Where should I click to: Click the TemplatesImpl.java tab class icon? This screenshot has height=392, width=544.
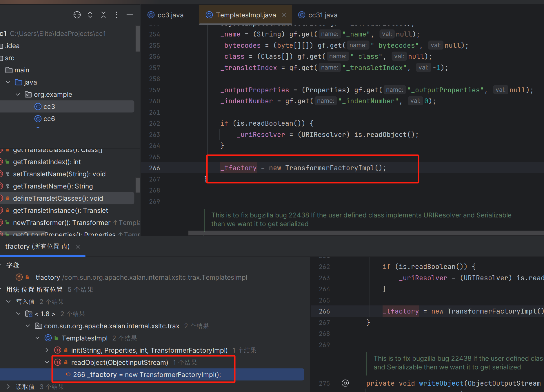(x=209, y=15)
